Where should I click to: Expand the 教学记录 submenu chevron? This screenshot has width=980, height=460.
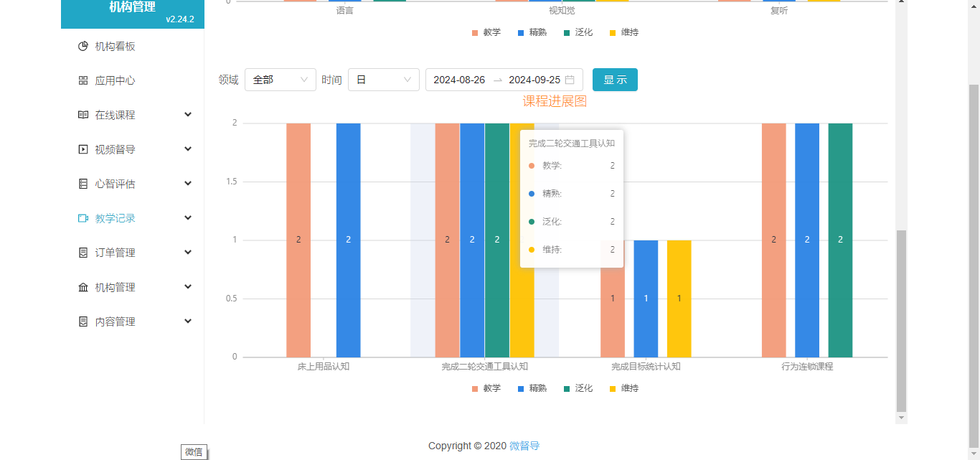pos(188,218)
